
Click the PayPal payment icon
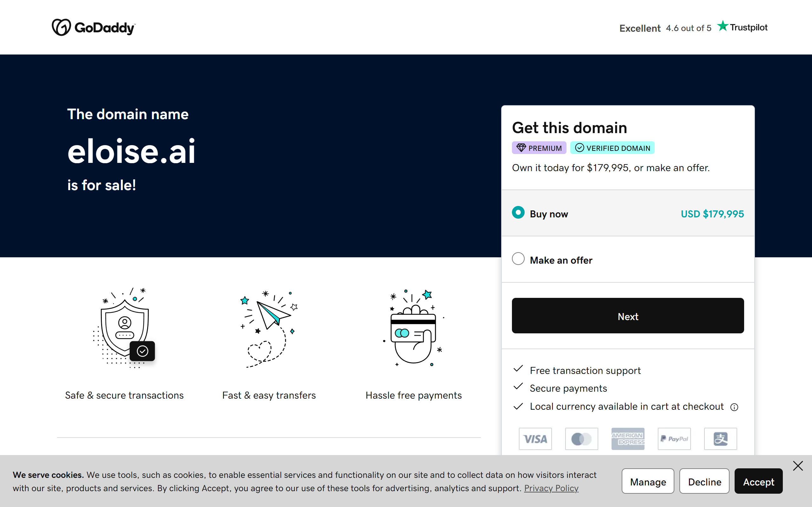(674, 439)
